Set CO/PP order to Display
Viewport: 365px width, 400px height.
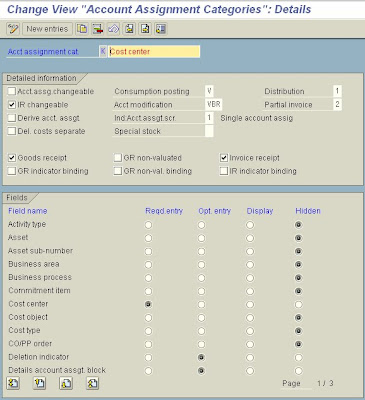(x=250, y=344)
